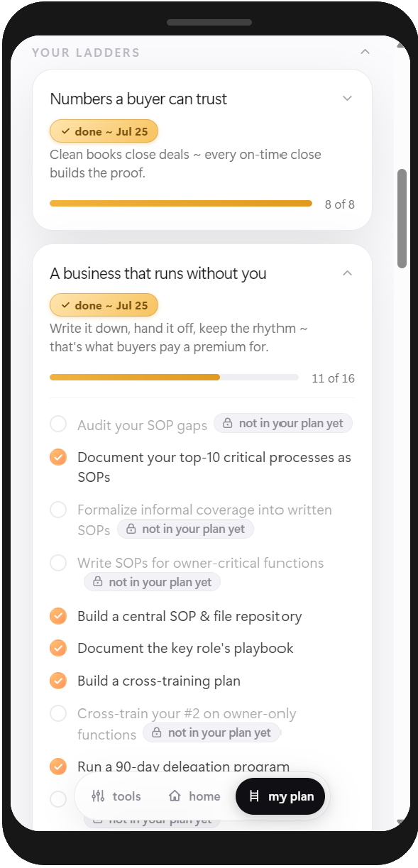
Task: Collapse the Your Ladders section chevron
Action: [x=365, y=52]
